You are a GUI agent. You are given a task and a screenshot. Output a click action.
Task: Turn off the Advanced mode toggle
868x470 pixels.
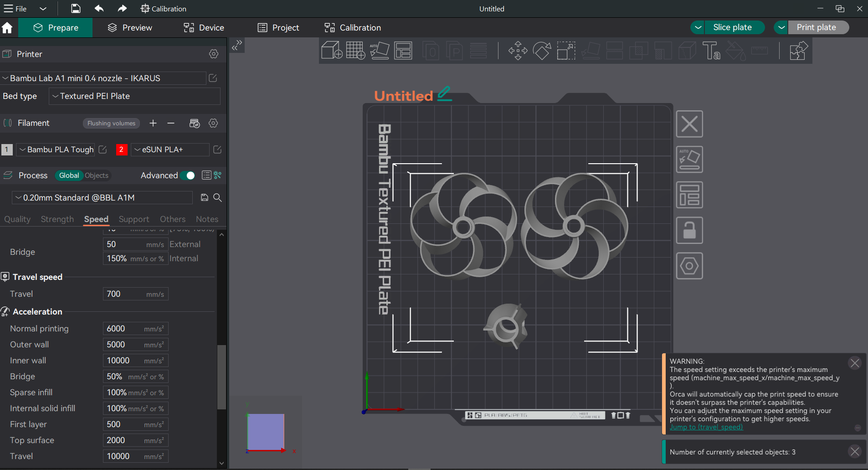(188, 176)
